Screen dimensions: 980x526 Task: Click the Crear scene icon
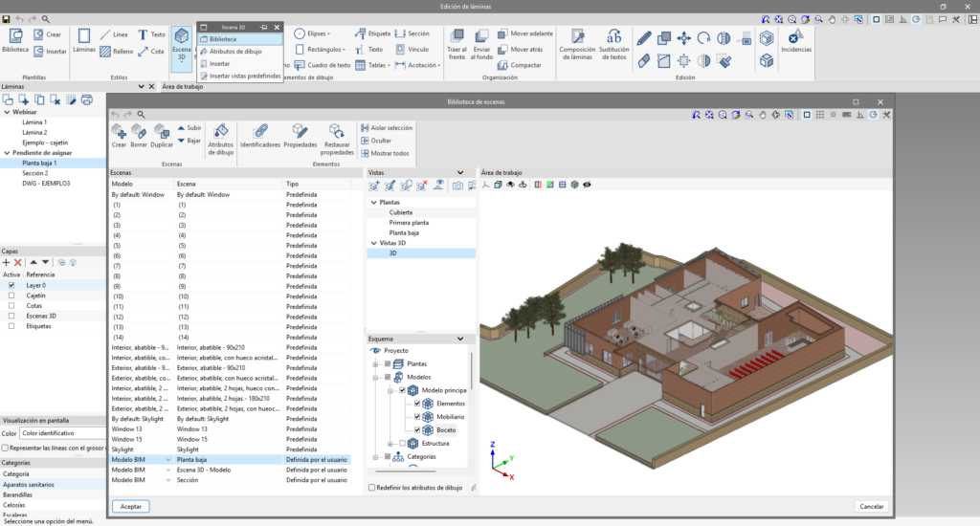click(119, 133)
